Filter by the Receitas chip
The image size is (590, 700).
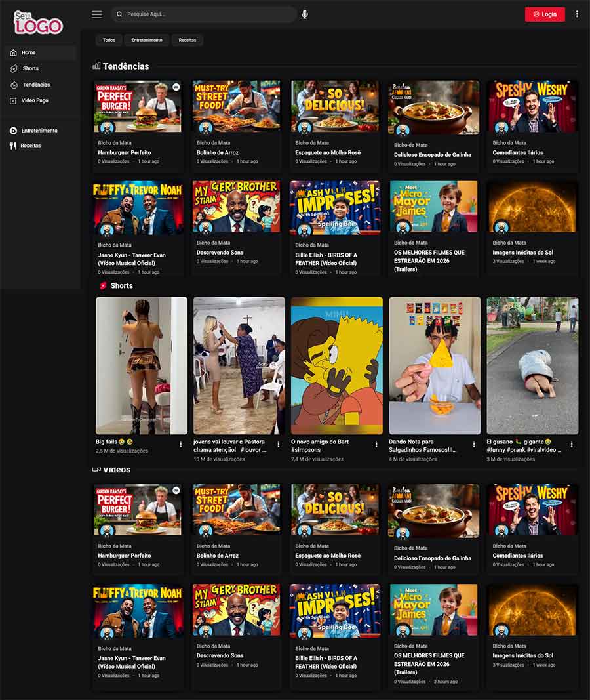187,40
